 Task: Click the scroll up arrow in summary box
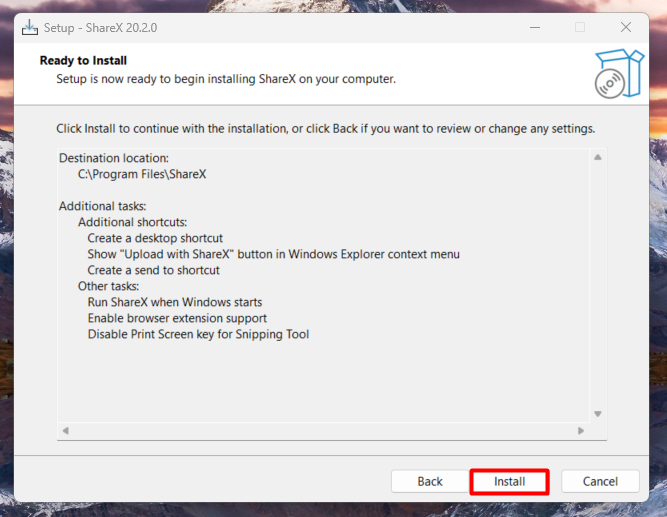click(598, 157)
